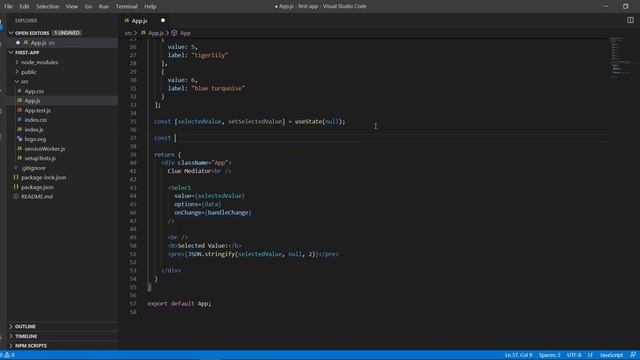Click the useState(null) line of code

coord(250,122)
